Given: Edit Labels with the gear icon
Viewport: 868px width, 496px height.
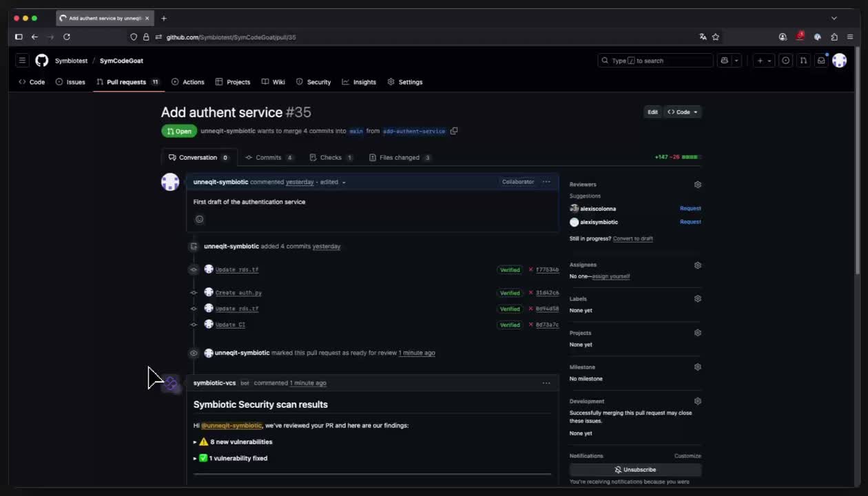Looking at the screenshot, I should click(x=698, y=299).
